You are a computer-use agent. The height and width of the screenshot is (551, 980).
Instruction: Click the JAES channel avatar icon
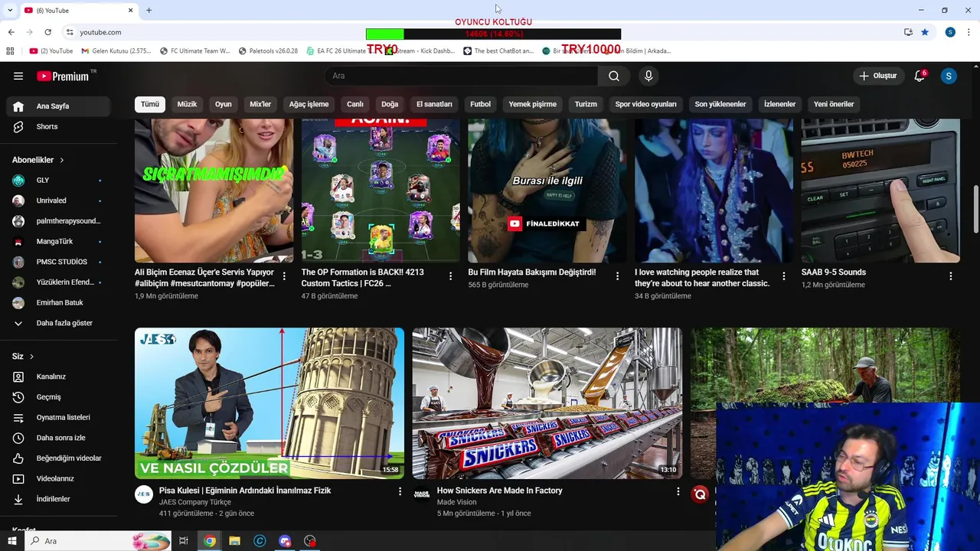pyautogui.click(x=144, y=494)
